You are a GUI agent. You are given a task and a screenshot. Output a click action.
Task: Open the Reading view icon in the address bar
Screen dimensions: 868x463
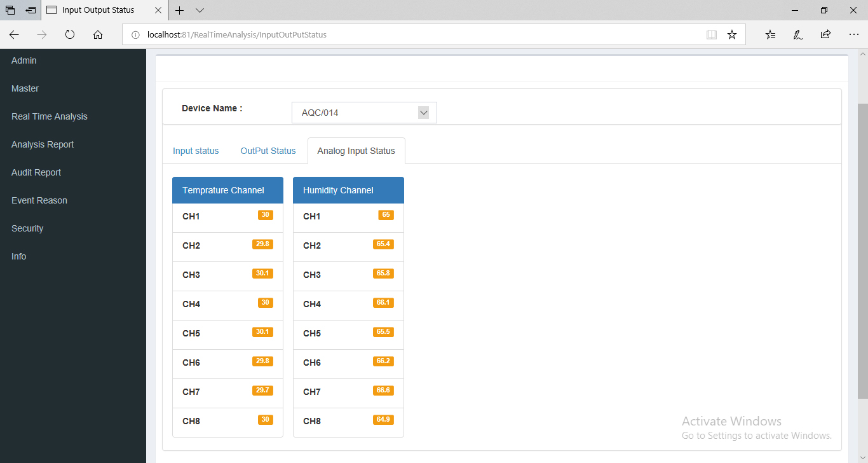[x=712, y=35]
